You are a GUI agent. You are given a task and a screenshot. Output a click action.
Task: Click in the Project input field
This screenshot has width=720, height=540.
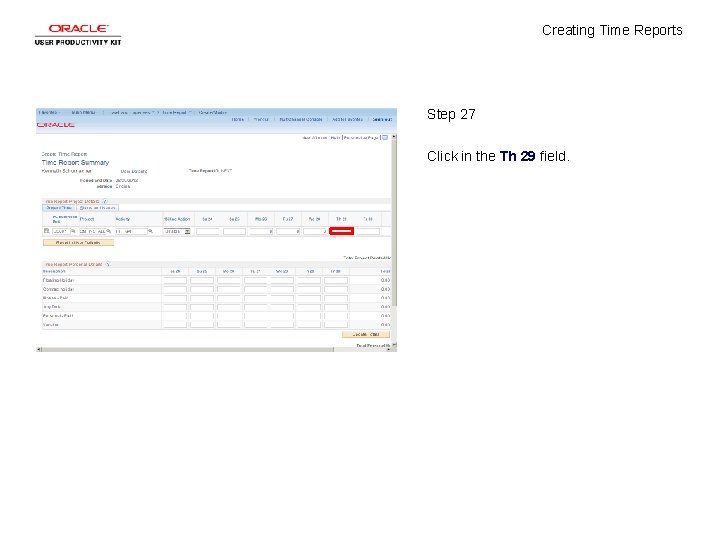92,231
